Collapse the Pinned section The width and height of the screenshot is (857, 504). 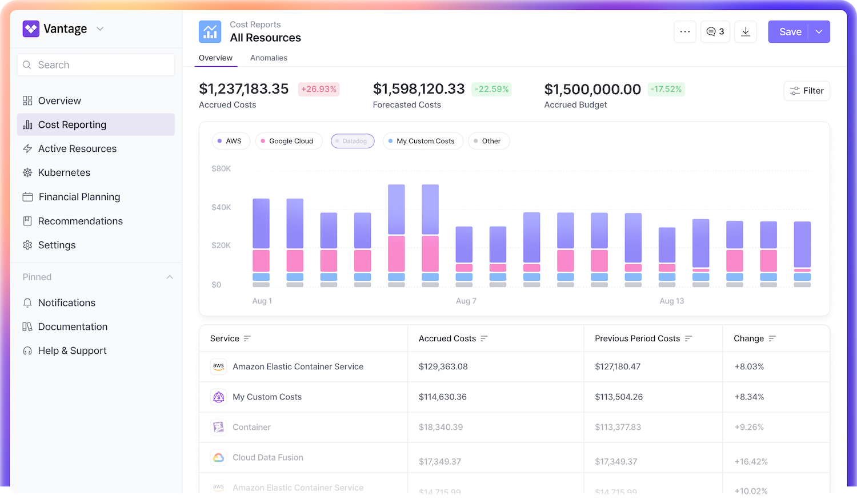coord(170,277)
